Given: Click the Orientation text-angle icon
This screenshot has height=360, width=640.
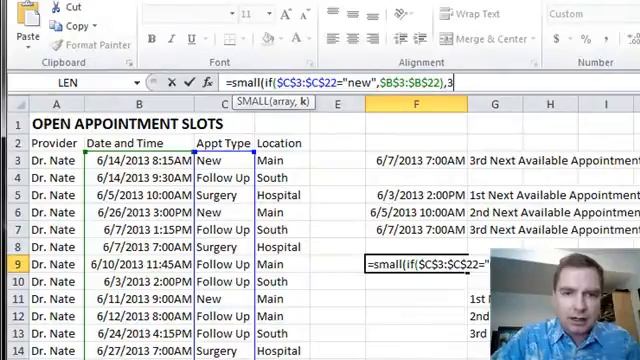Looking at the screenshot, I should pyautogui.click(x=401, y=14).
